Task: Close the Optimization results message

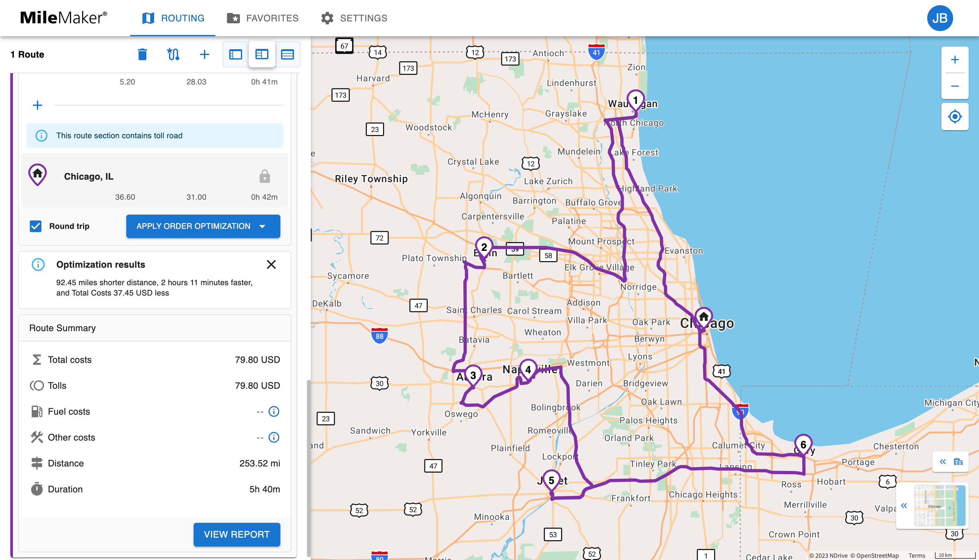Action: tap(271, 264)
